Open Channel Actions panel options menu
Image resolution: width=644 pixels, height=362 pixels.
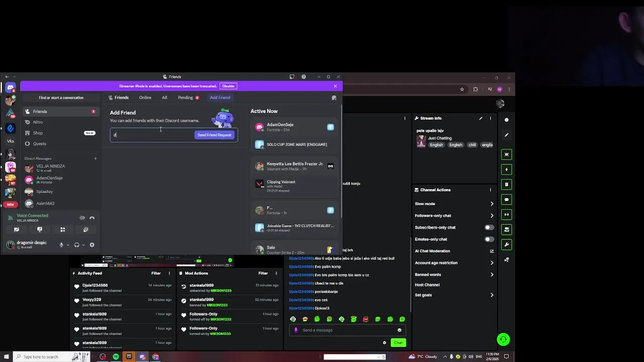[490, 190]
